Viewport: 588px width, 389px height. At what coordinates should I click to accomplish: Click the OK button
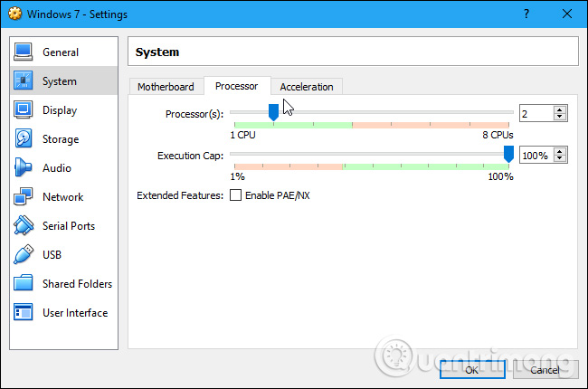coord(472,370)
